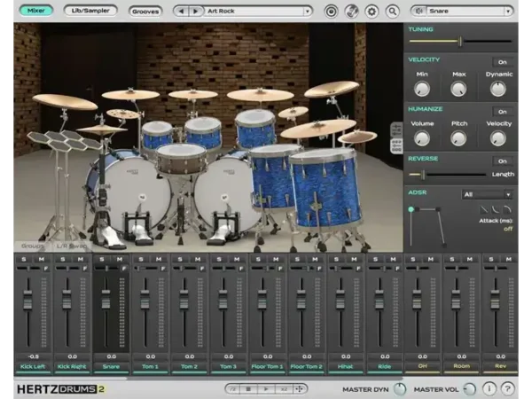Play the groove
The width and height of the screenshot is (532, 399).
pos(266,389)
